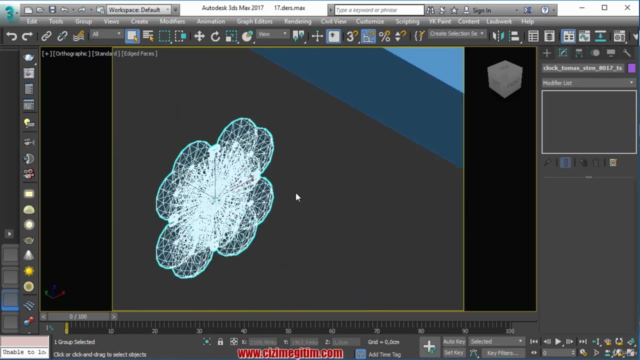640x360 pixels.
Task: Click the Set Key button
Action: [454, 353]
